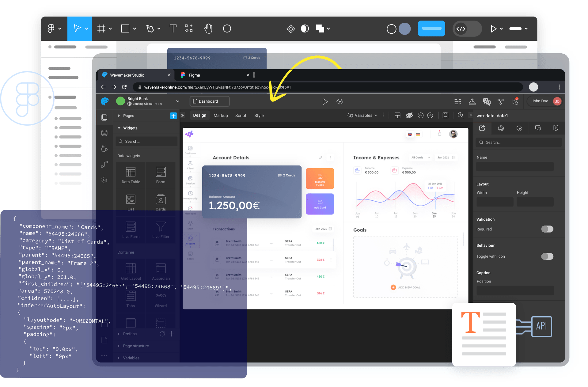The width and height of the screenshot is (588, 387).
Task: Toggle the canvas visibility eye icon
Action: point(409,116)
